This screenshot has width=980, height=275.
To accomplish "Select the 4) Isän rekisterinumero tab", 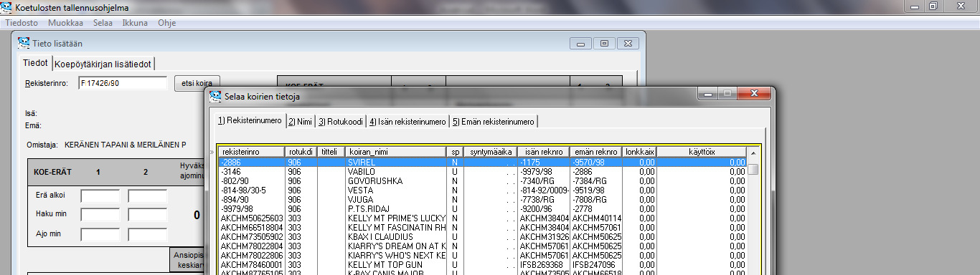I will click(x=407, y=122).
